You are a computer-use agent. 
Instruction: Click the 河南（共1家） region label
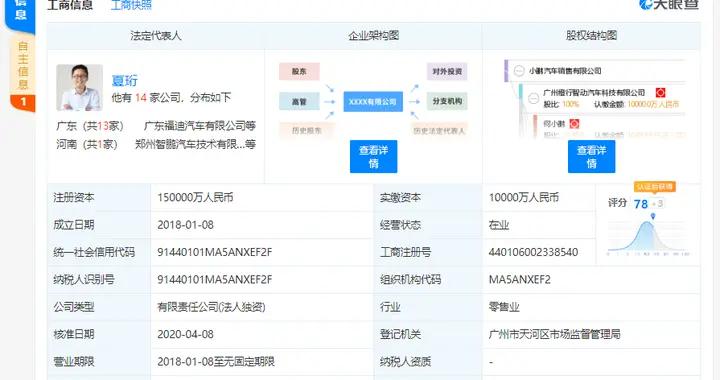tap(87, 144)
